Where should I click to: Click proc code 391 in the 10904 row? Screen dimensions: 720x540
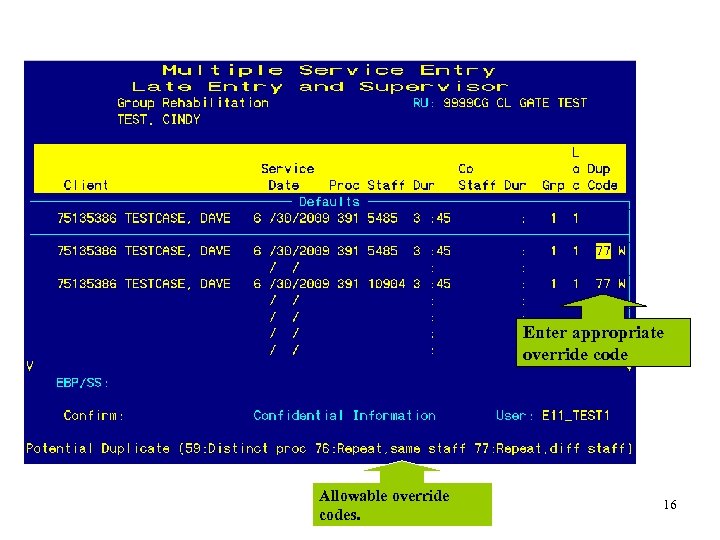click(x=348, y=284)
